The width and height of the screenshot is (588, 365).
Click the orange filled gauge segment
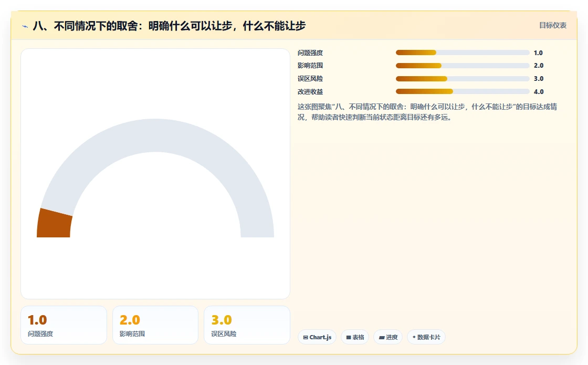[x=54, y=224]
